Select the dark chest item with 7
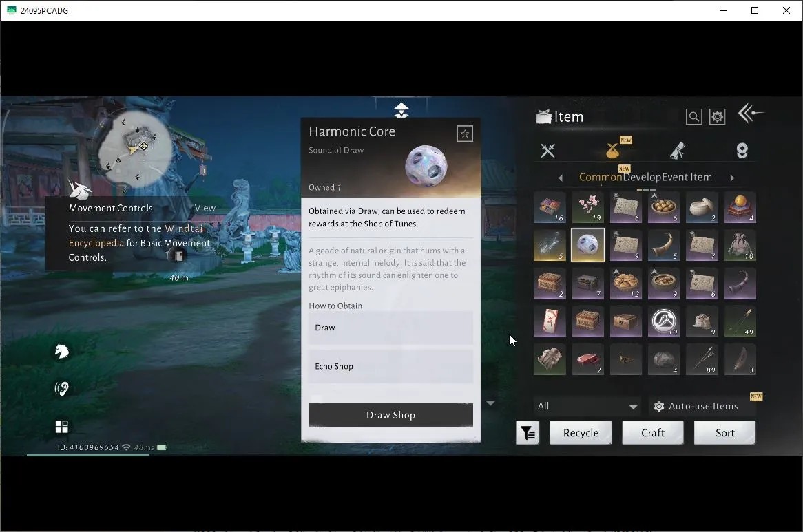This screenshot has width=803, height=532. 587,283
